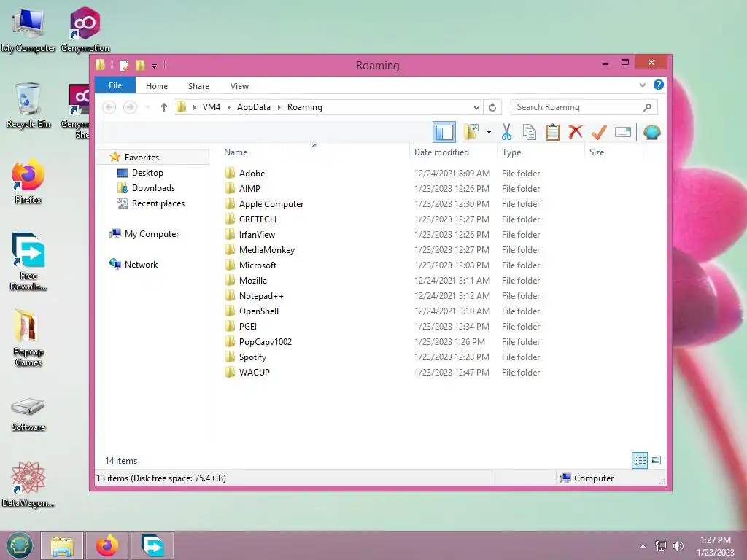Click the Up one level arrow

coord(164,107)
